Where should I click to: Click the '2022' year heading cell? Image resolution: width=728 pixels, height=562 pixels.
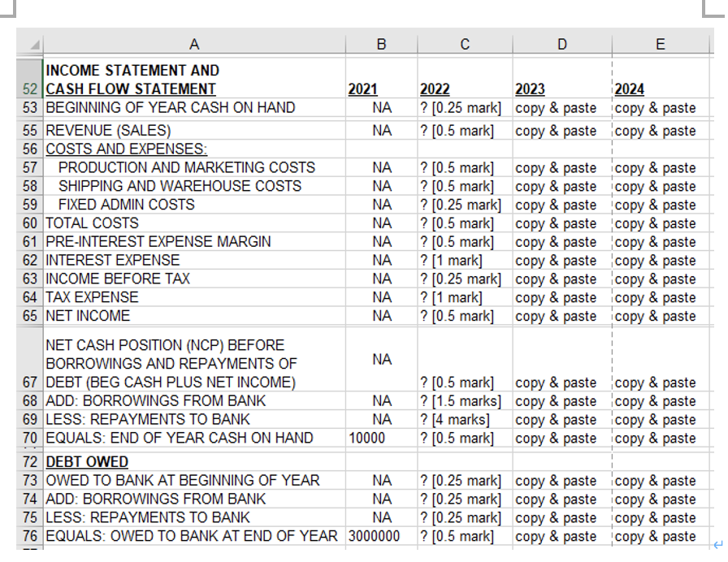465,78
